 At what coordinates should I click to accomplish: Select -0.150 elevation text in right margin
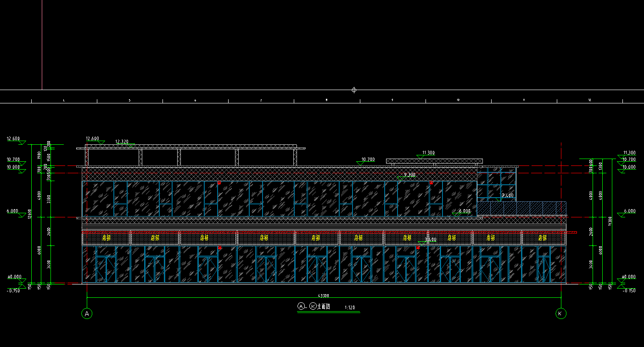tap(629, 290)
